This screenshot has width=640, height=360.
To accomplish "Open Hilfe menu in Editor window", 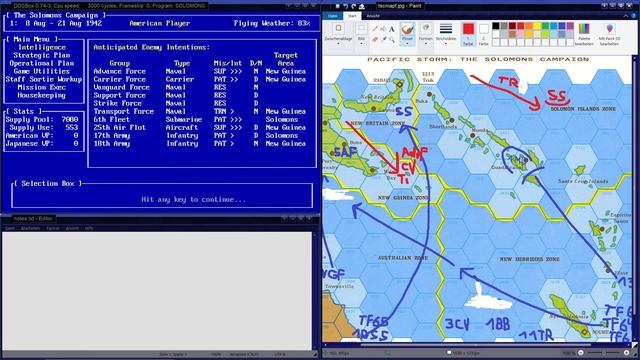I will tap(89, 228).
